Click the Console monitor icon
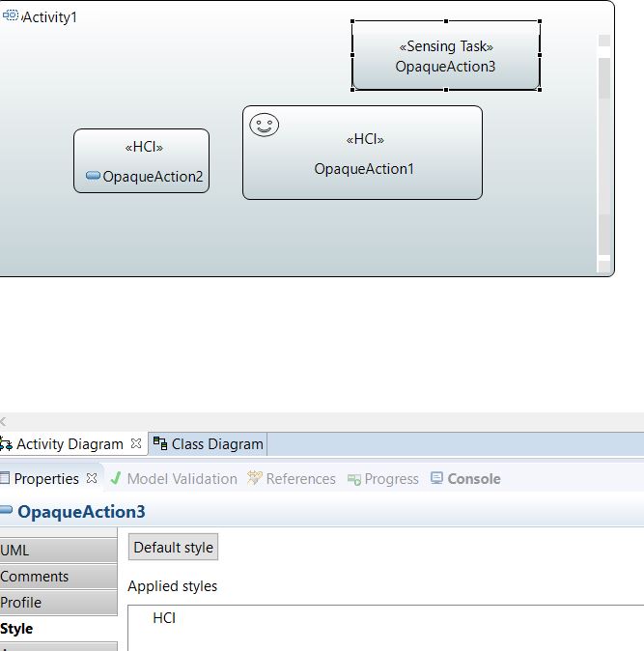Screen dimensions: 644x651 click(x=437, y=478)
